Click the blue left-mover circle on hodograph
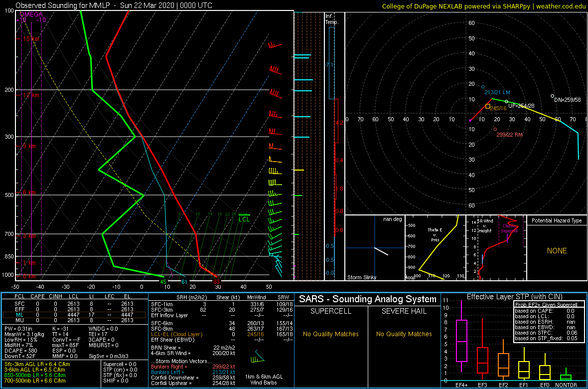Screen dimensions: 588x389 [483, 87]
